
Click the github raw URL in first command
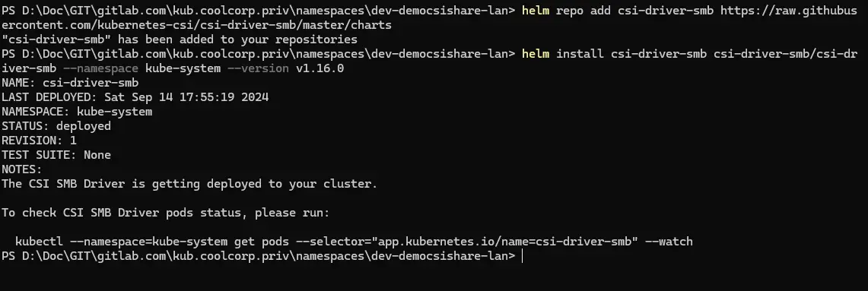[429, 17]
